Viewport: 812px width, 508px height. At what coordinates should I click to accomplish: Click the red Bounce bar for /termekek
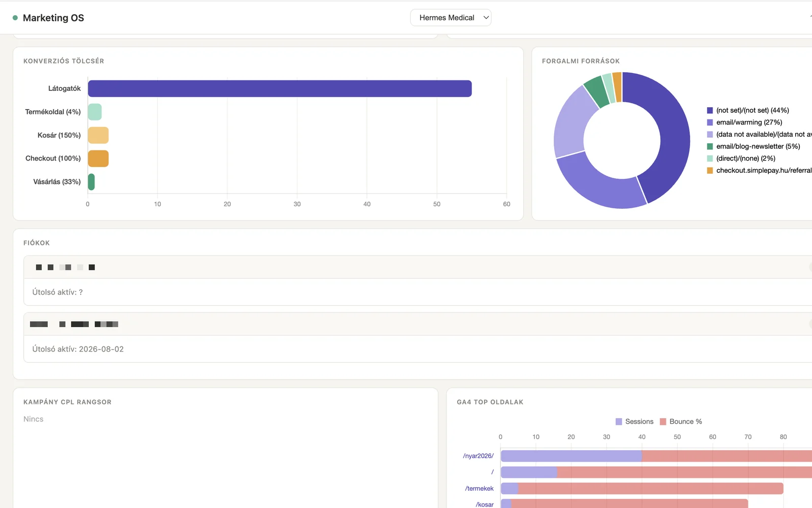tap(651, 489)
